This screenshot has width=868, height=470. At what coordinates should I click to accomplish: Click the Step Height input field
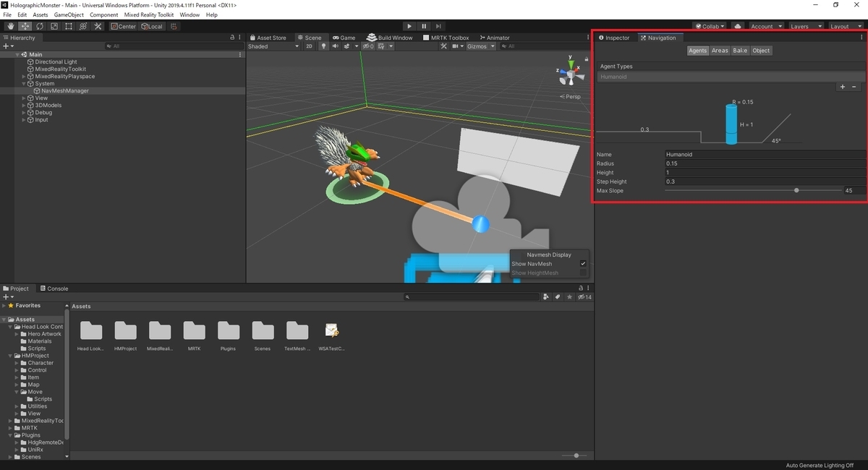tap(765, 181)
